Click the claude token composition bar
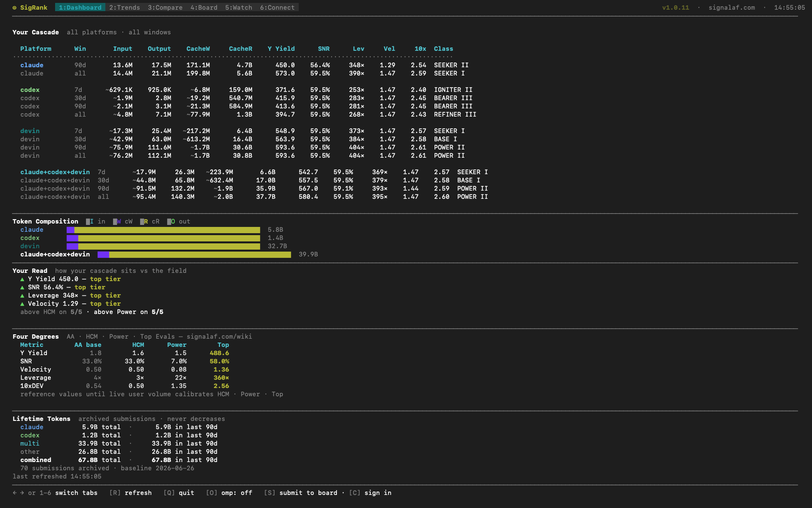812x508 pixels. point(163,230)
